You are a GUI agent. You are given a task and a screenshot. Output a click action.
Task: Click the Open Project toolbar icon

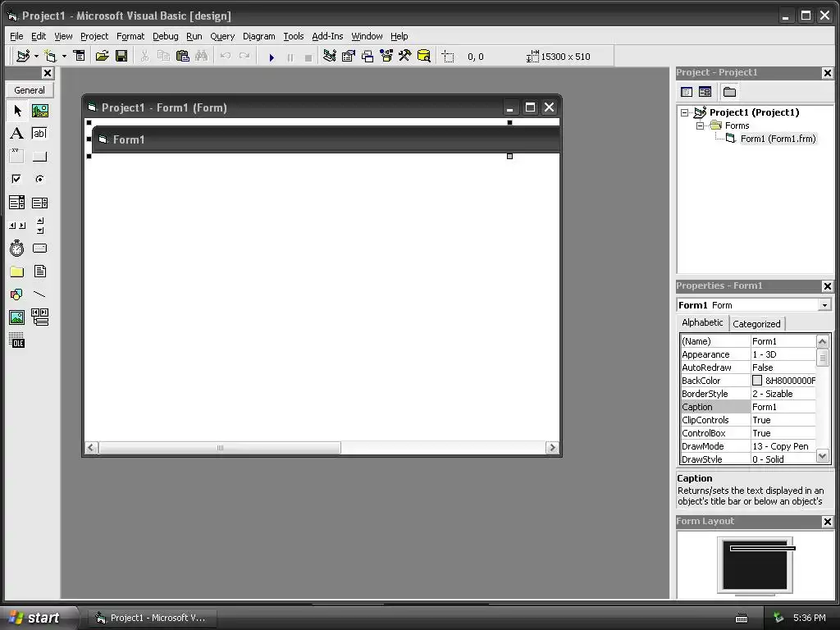[103, 57]
